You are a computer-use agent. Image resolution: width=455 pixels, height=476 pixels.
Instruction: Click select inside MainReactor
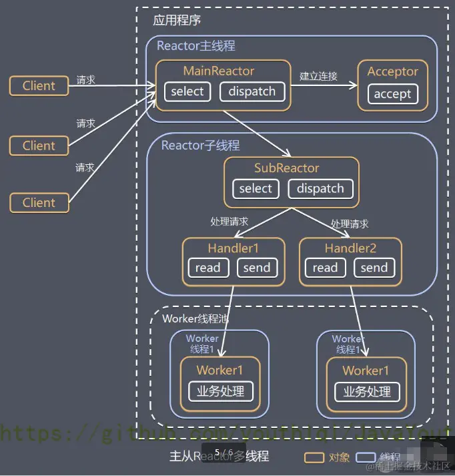click(187, 91)
